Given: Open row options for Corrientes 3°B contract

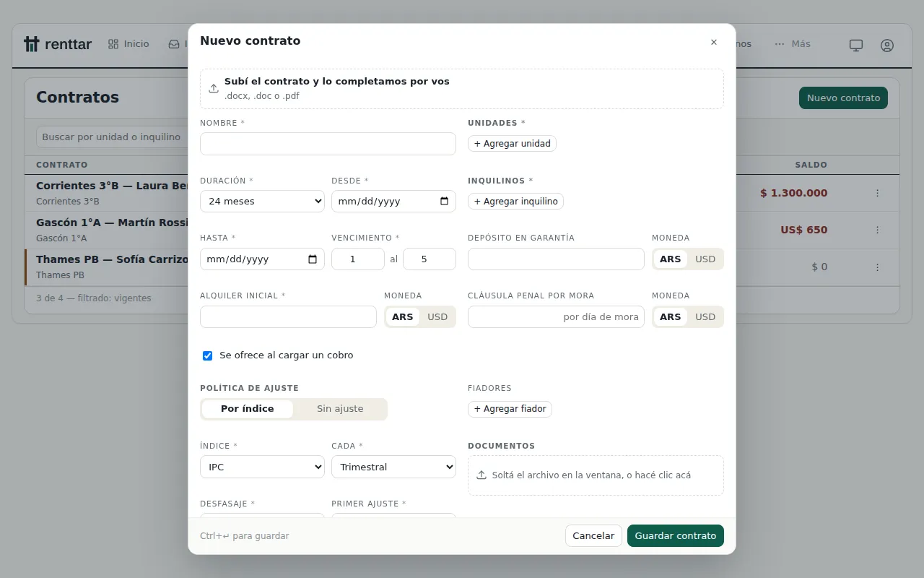Looking at the screenshot, I should point(878,193).
